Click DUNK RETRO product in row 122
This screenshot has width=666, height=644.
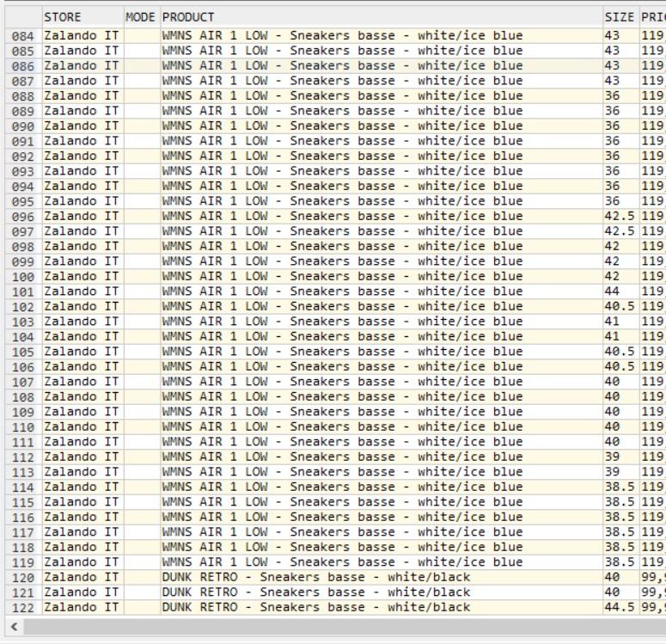[x=382, y=607]
